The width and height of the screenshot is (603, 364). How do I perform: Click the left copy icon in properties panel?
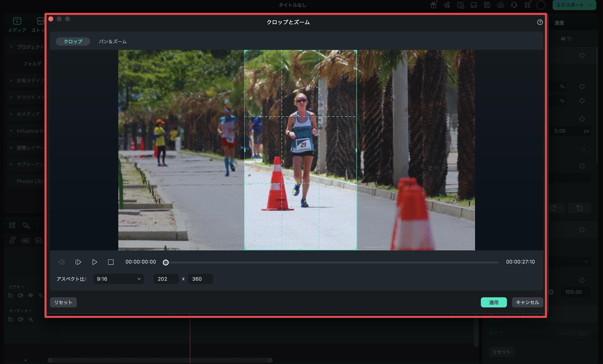click(x=553, y=208)
